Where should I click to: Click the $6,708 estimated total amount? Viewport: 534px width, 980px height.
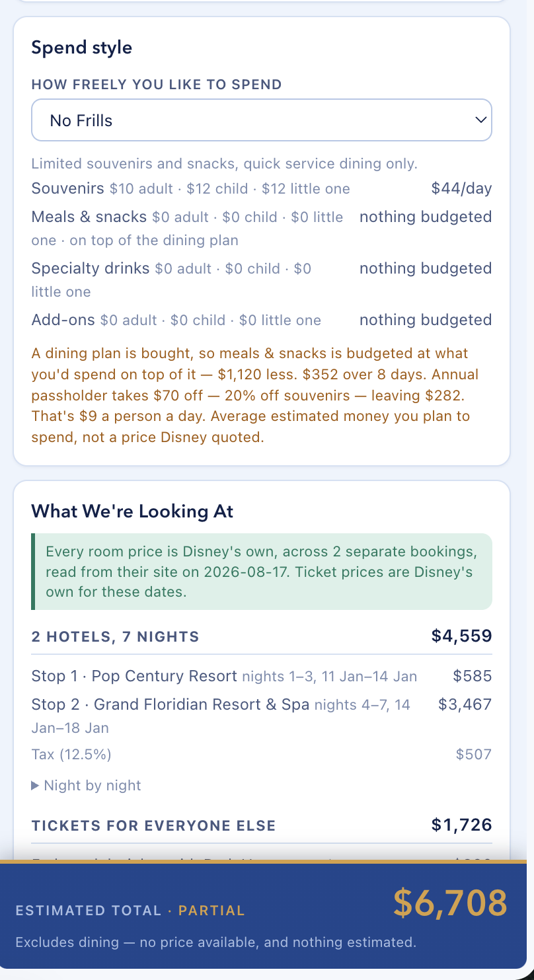[450, 903]
